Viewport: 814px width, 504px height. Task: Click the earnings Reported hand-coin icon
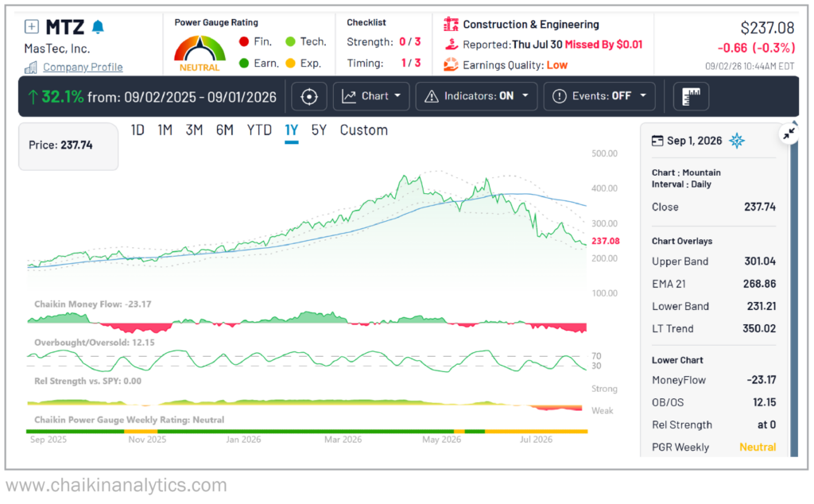pos(451,45)
